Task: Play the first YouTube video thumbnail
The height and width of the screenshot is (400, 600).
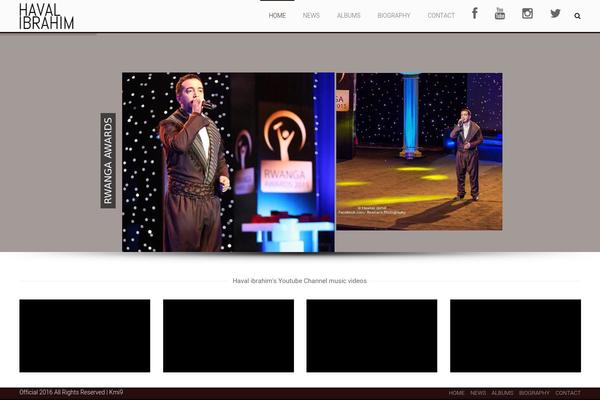Action: point(85,336)
